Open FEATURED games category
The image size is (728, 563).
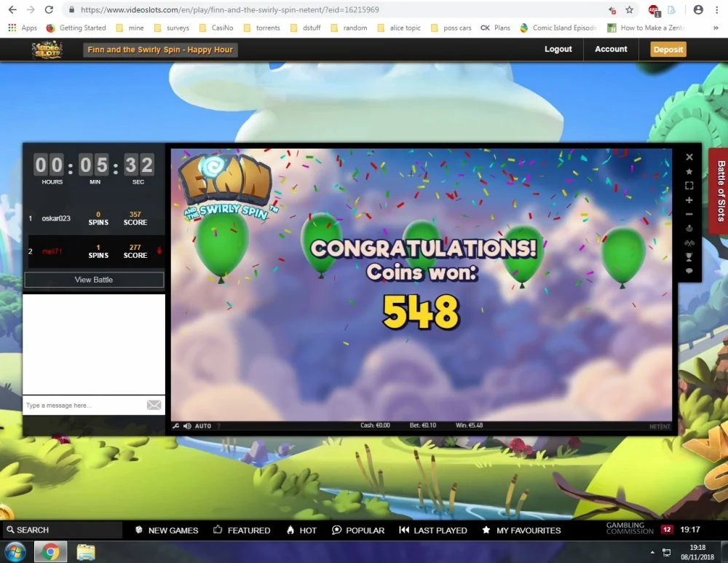click(242, 530)
